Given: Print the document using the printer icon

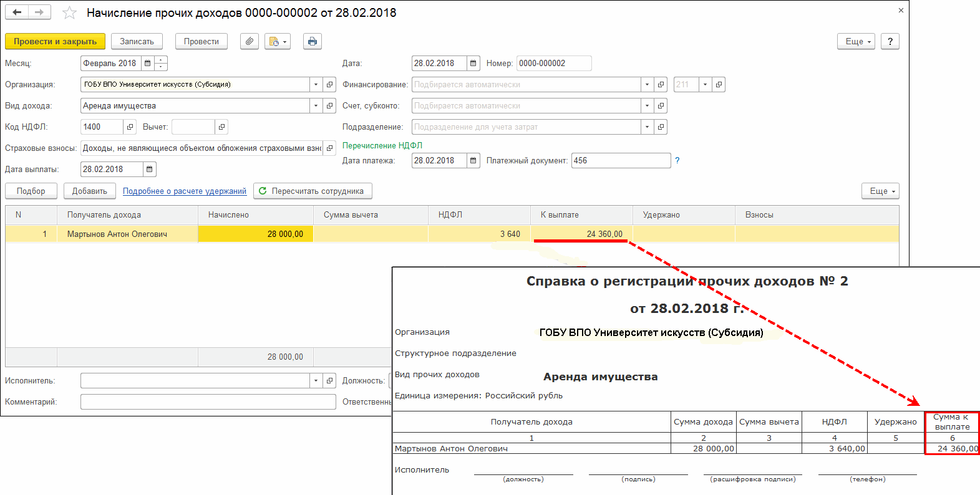Looking at the screenshot, I should pyautogui.click(x=313, y=42).
